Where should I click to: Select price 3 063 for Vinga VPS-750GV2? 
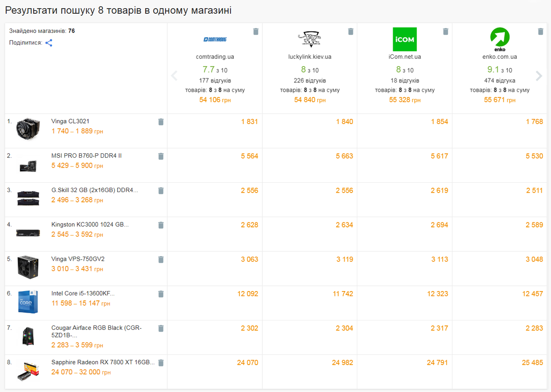[x=250, y=259]
